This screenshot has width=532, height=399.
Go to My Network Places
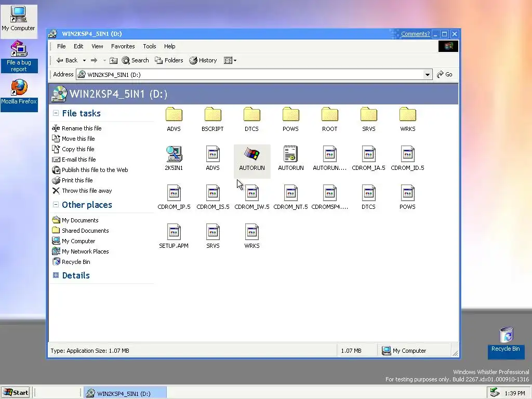coord(81,251)
